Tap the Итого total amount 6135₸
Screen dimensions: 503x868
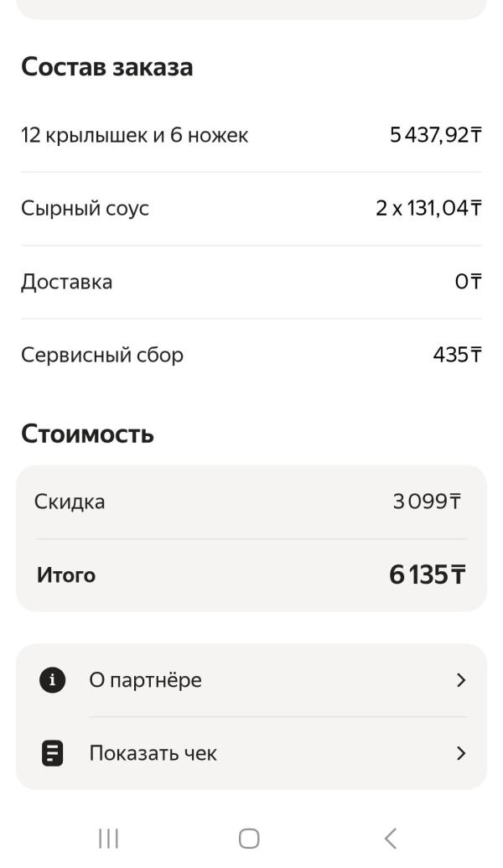click(x=428, y=575)
